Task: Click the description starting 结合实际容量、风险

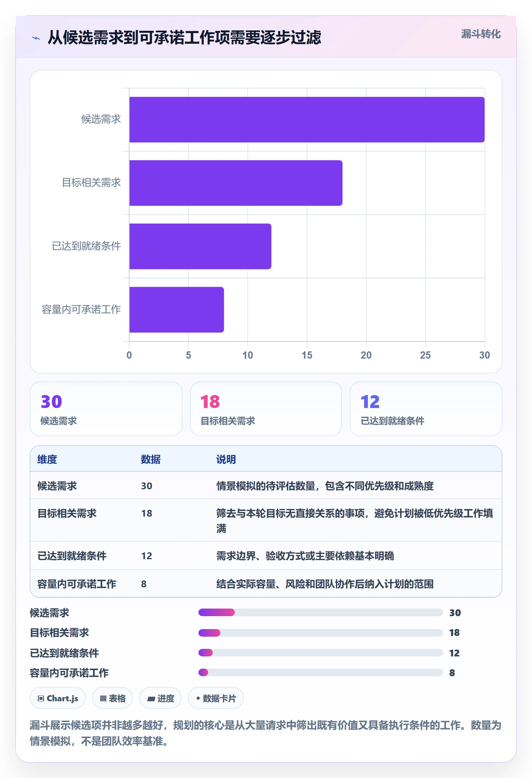Action: click(x=325, y=584)
